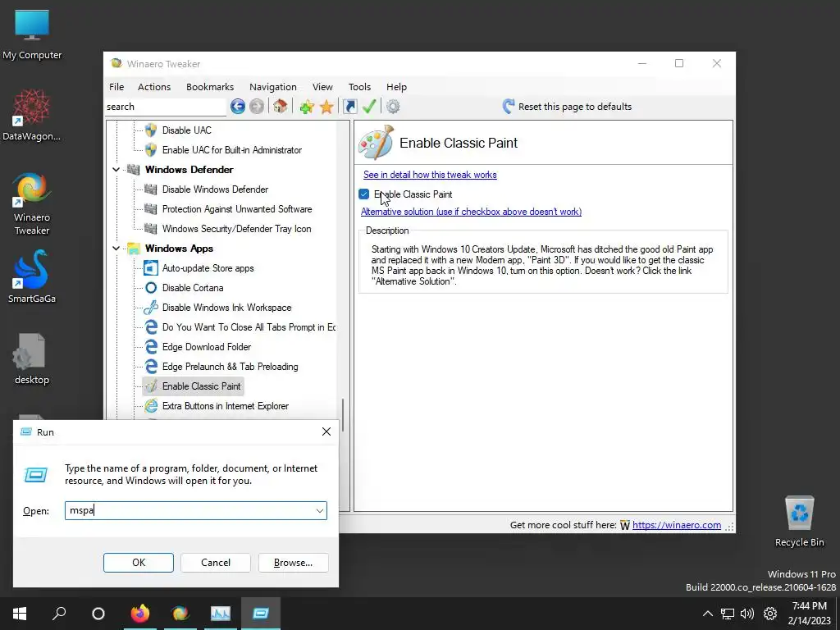This screenshot has height=630, width=840.
Task: Collapse the Windows Apps tree section
Action: pyautogui.click(x=116, y=249)
